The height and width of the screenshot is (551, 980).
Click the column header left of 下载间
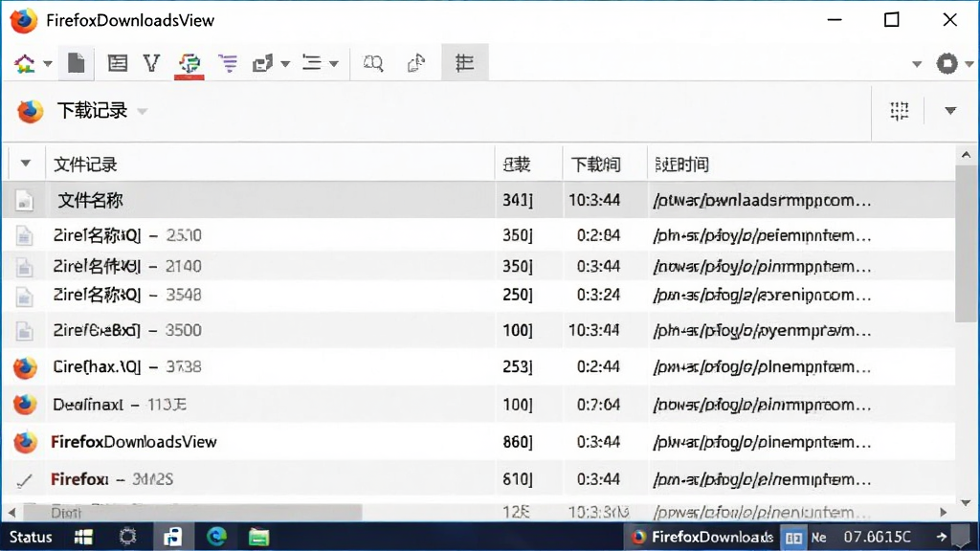click(528, 165)
